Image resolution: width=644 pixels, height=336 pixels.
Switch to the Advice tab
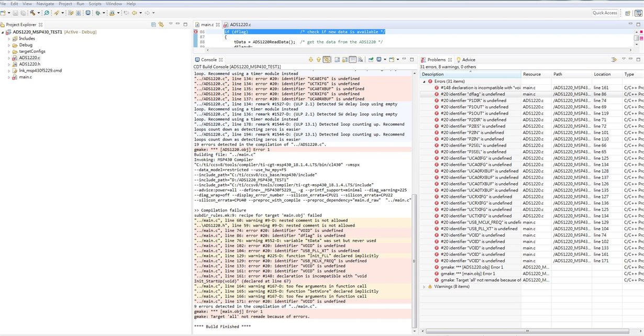pos(468,60)
